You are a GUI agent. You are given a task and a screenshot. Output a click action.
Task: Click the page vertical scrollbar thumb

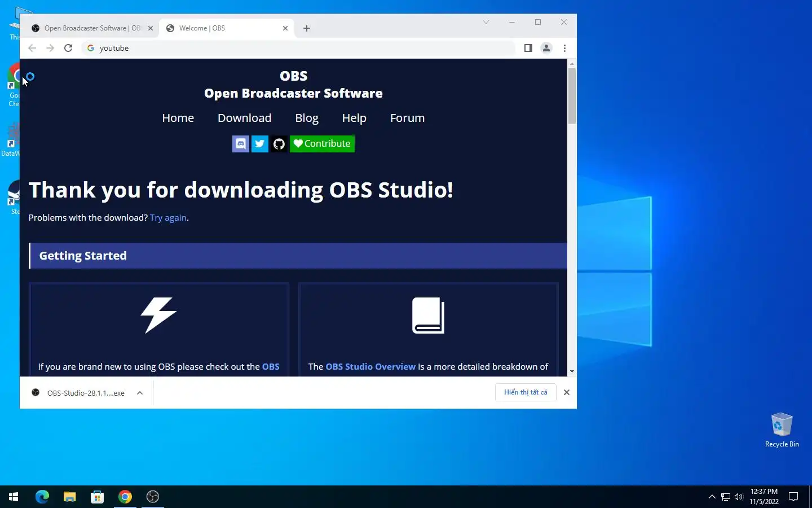[572, 96]
